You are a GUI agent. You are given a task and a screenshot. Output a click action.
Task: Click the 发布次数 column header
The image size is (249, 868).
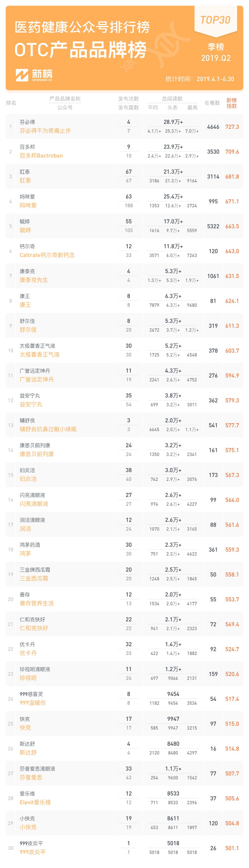129,99
